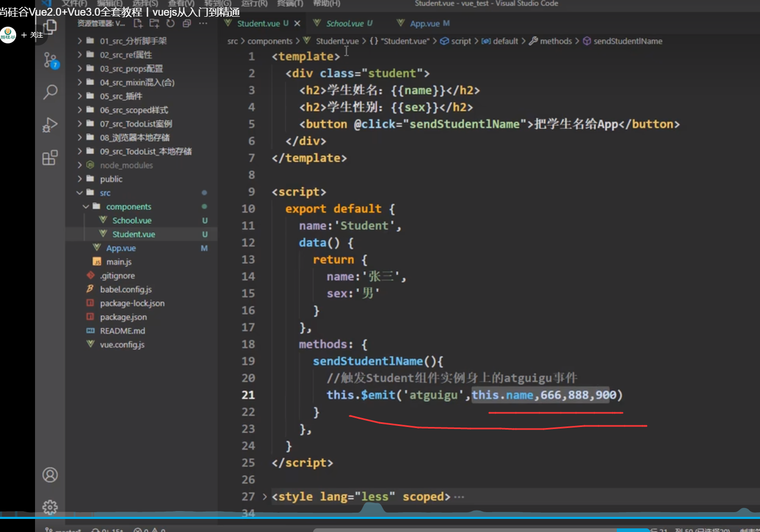
Task: Unfold the collapsed style block on line 27
Action: (x=264, y=497)
